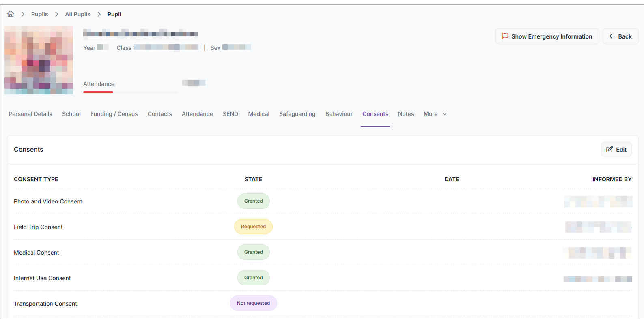This screenshot has width=644, height=319.
Task: Click the pencil edit icon in Consents
Action: (x=610, y=149)
